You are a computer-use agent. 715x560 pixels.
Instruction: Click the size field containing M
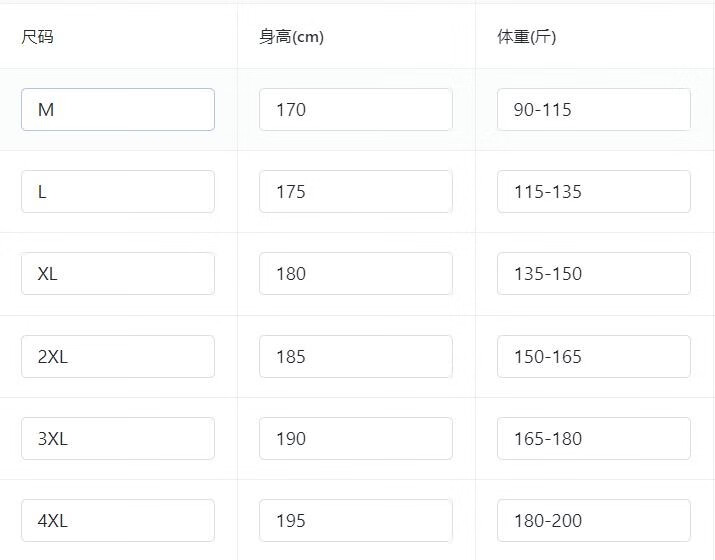[118, 110]
